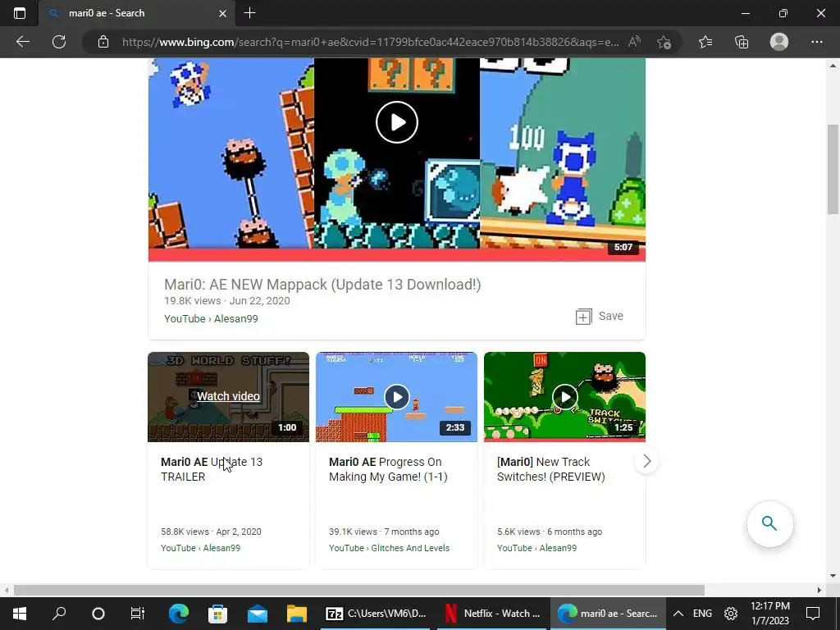This screenshot has height=630, width=840.
Task: Open taskbar Search magnifier
Action: (59, 614)
